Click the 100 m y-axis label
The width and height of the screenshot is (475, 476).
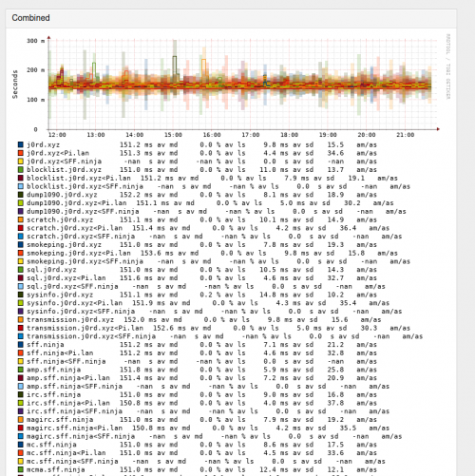(35, 100)
